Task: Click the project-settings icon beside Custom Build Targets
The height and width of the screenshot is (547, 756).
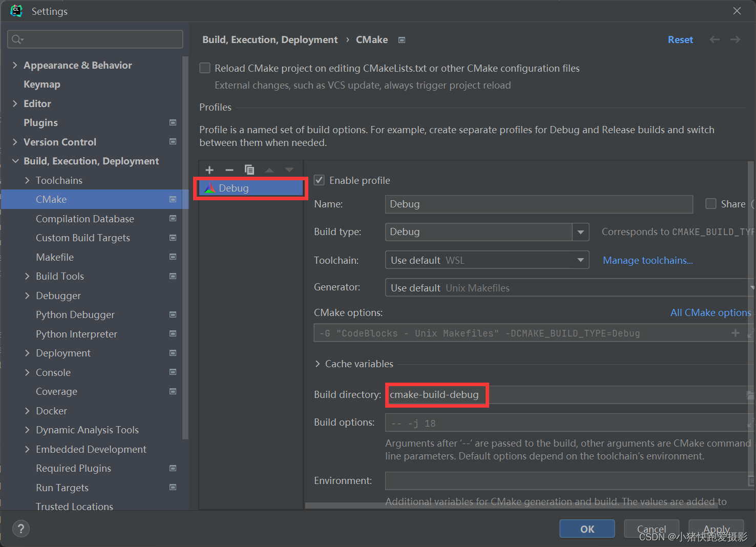Action: point(173,238)
